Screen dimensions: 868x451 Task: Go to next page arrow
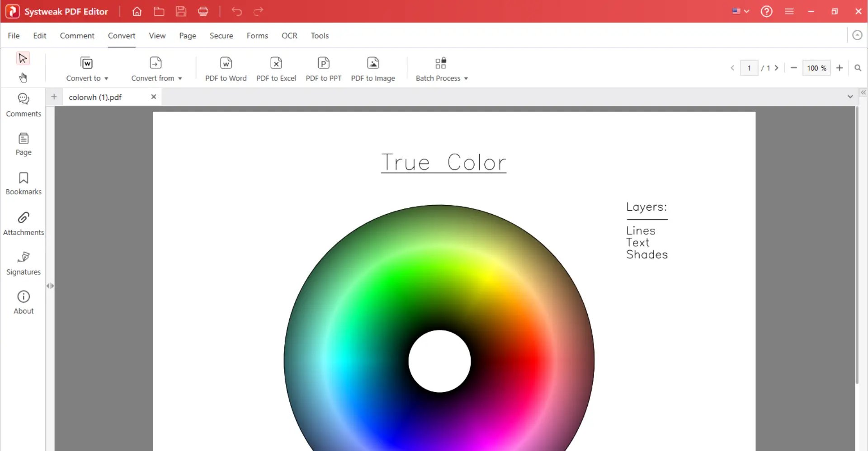(x=777, y=68)
